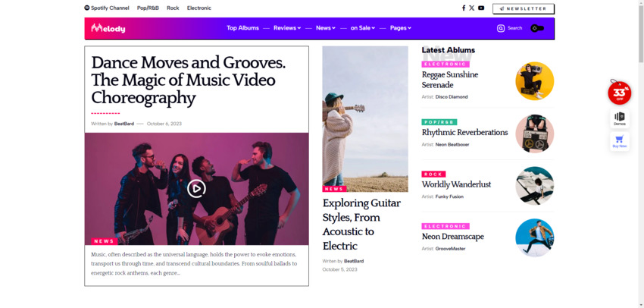Open Exploring Guitar Styles article title
644x308 pixels.
point(361,225)
